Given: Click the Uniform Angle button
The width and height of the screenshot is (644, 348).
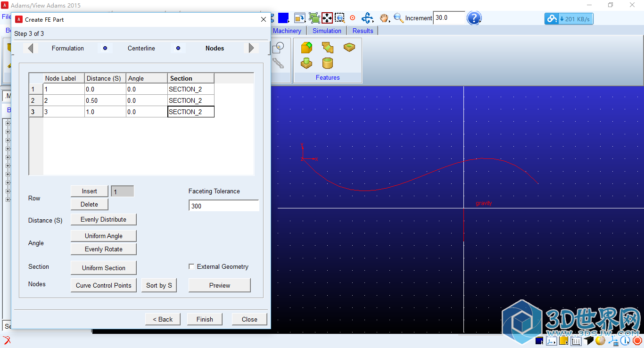Looking at the screenshot, I should click(x=104, y=236).
